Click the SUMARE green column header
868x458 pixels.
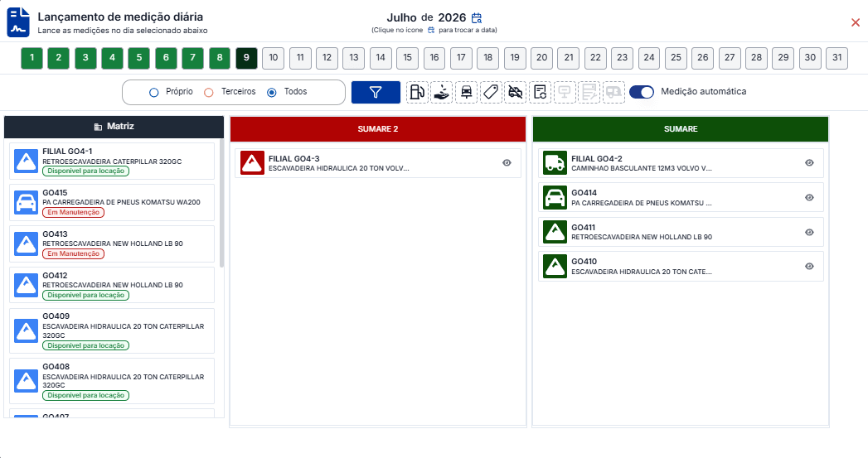tap(681, 129)
